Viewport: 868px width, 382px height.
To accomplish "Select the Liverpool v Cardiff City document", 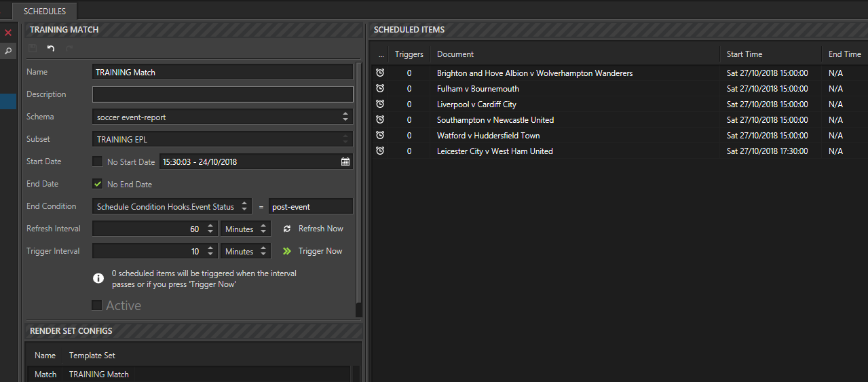I will point(476,104).
